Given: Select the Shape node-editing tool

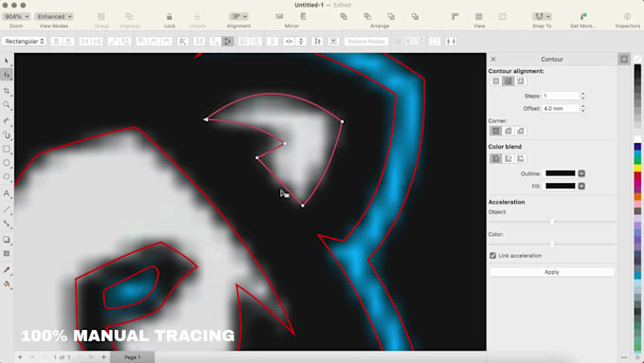Looking at the screenshot, I should point(7,75).
